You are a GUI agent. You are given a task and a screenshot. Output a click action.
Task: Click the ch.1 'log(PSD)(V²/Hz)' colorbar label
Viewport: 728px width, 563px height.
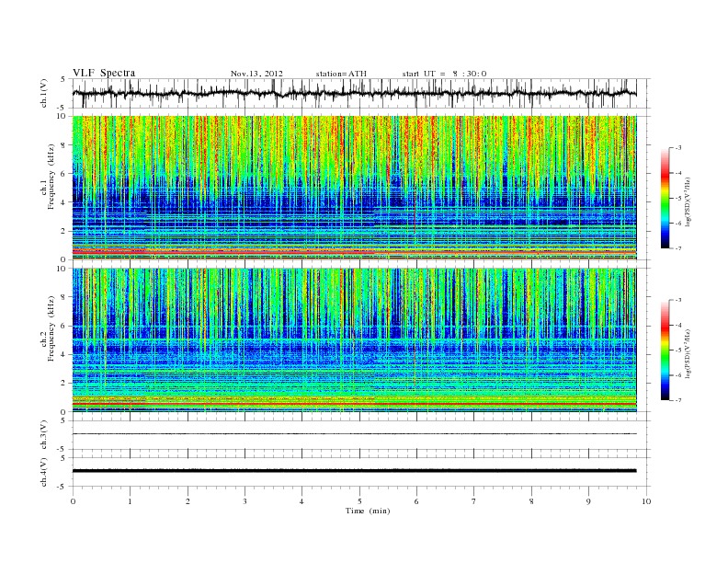click(x=688, y=201)
